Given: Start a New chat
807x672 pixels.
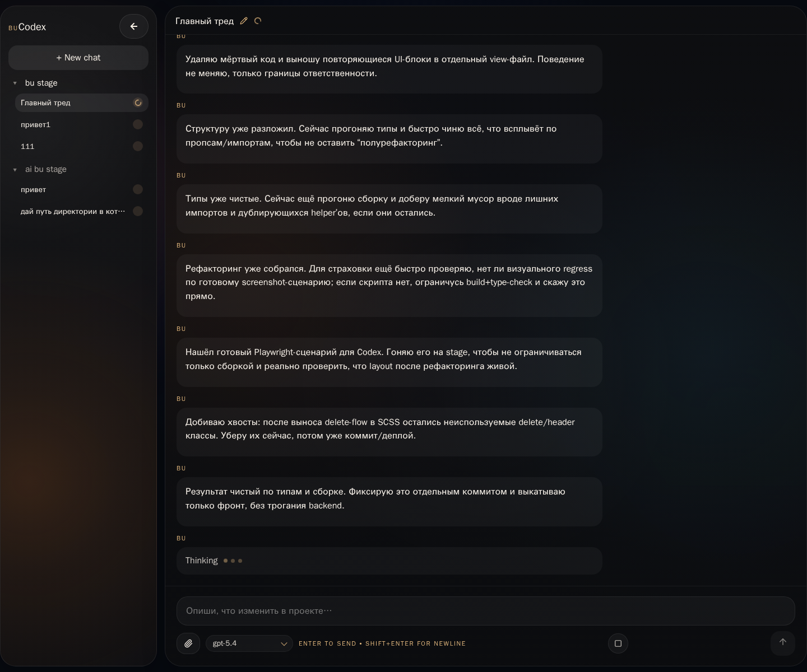Looking at the screenshot, I should 78,58.
